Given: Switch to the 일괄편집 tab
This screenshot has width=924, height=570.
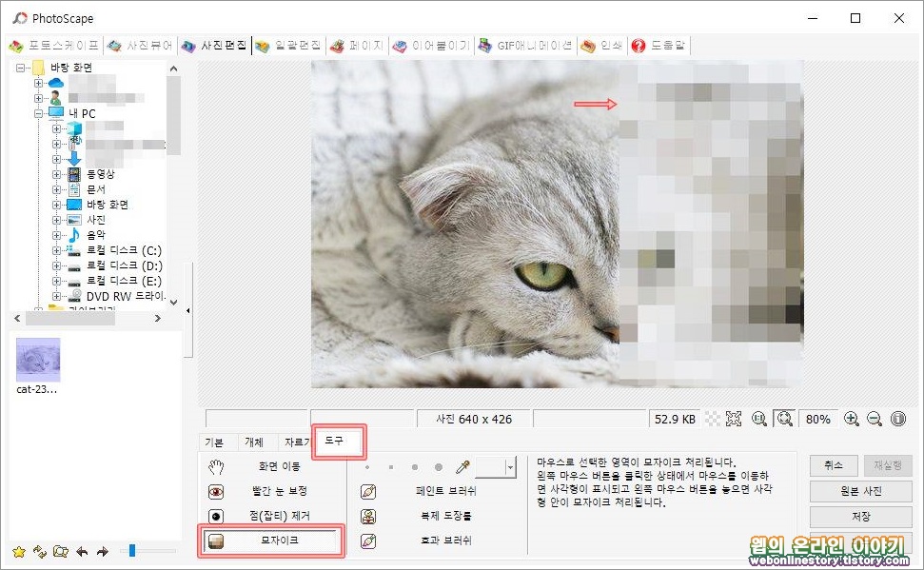Looking at the screenshot, I should (x=288, y=46).
